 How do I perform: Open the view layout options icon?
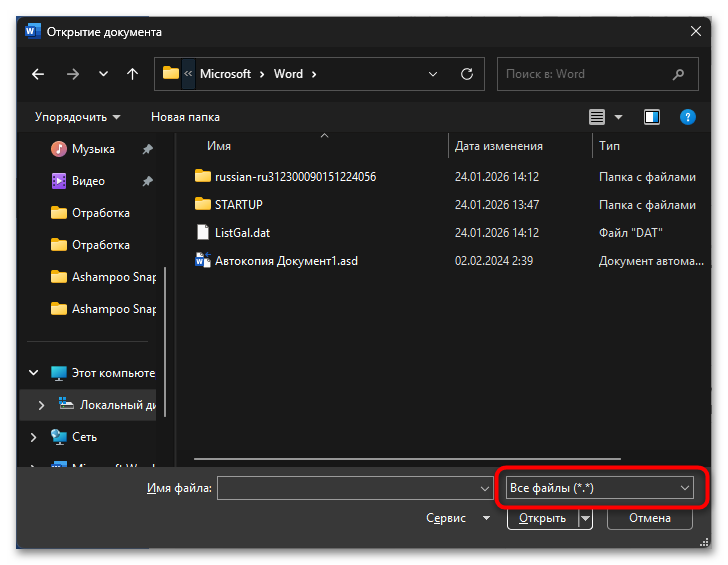point(598,117)
